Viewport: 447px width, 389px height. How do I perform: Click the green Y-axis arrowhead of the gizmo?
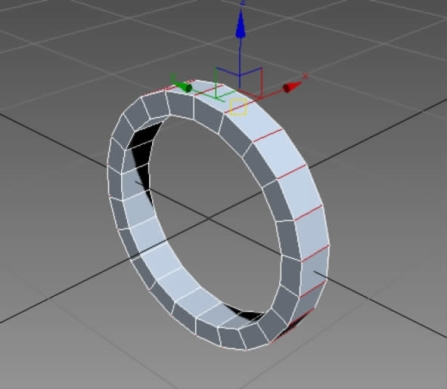tap(182, 86)
